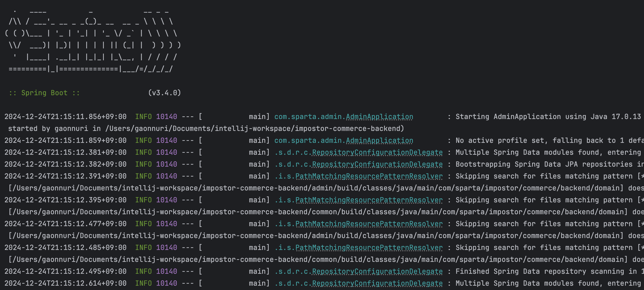The width and height of the screenshot is (644, 290).
Task: Click the version text (v3.4.0)
Action: [x=164, y=93]
